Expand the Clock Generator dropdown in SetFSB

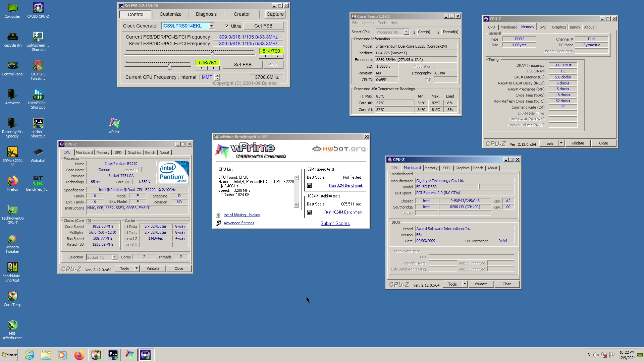[211, 26]
